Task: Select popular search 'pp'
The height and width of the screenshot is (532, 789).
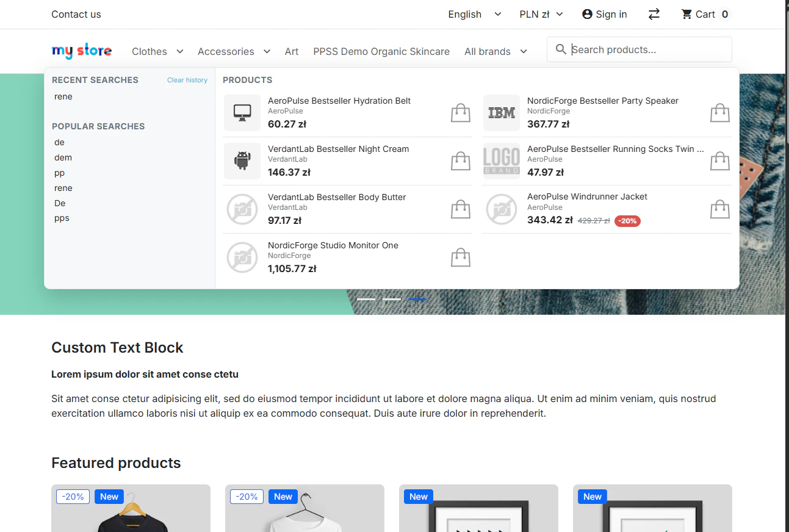Action: click(x=59, y=173)
